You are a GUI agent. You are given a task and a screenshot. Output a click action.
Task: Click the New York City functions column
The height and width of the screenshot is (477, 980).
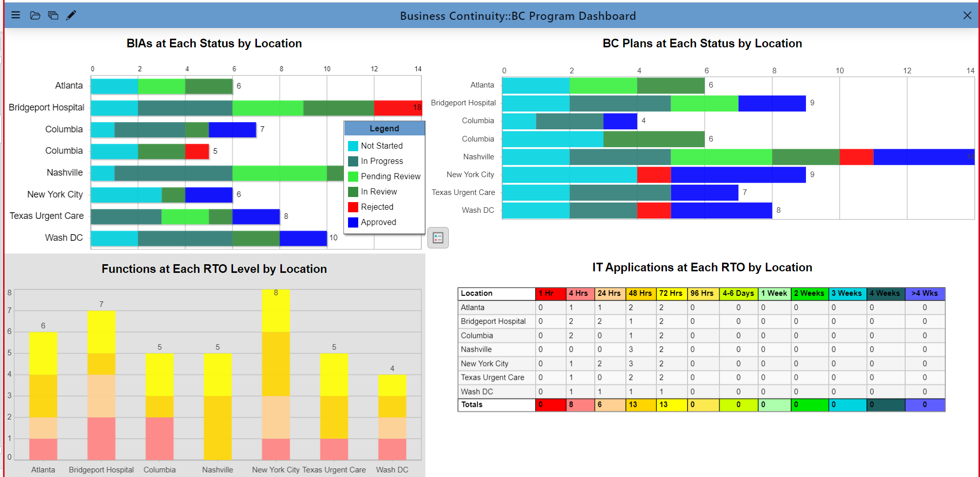coord(276,374)
